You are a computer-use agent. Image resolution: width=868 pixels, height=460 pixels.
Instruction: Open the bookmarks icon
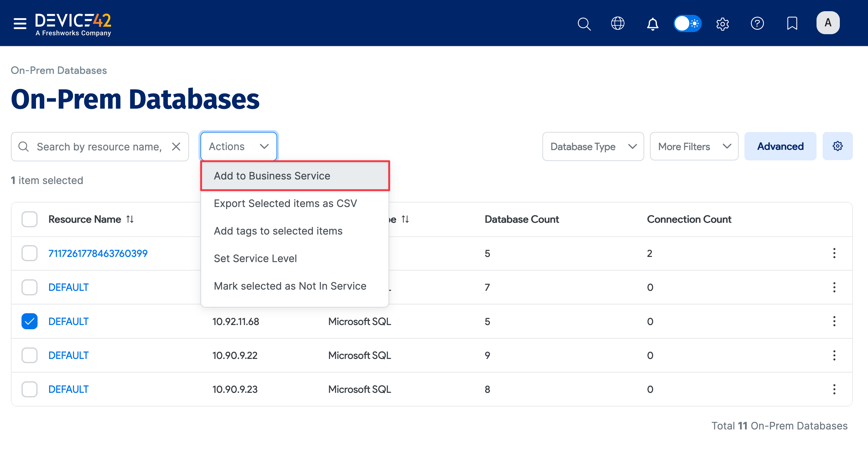point(792,24)
